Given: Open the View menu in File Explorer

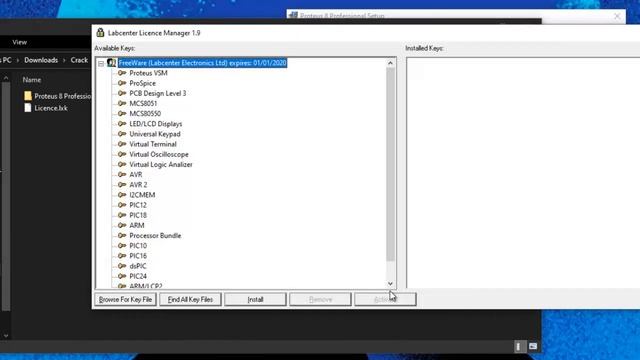Looking at the screenshot, I should tap(20, 42).
